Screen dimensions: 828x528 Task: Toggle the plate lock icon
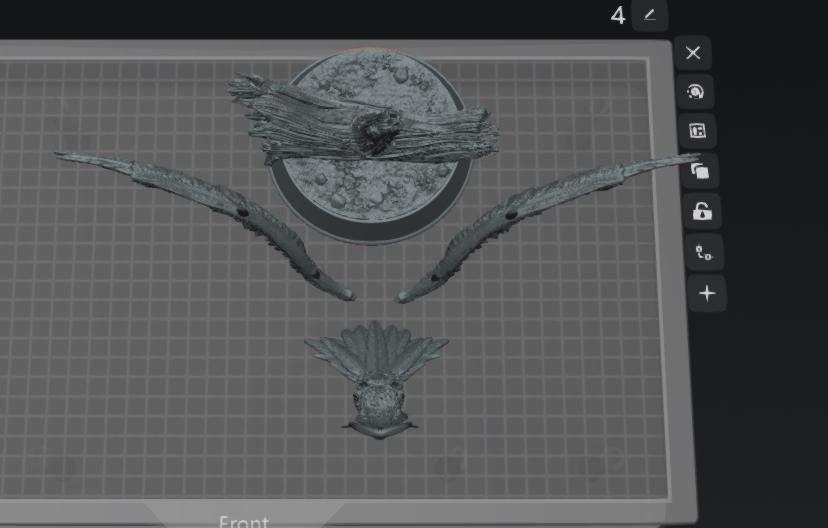coord(702,211)
